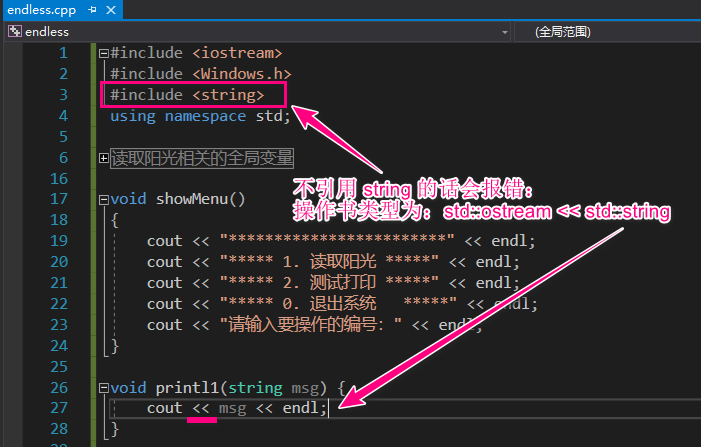This screenshot has width=701, height=447.
Task: Close the endless.cpp tab
Action: 111,10
